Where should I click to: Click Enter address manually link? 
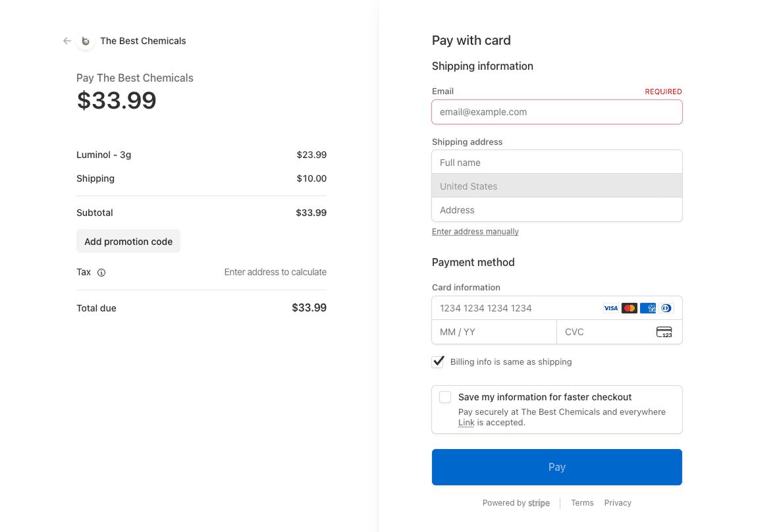pos(475,232)
